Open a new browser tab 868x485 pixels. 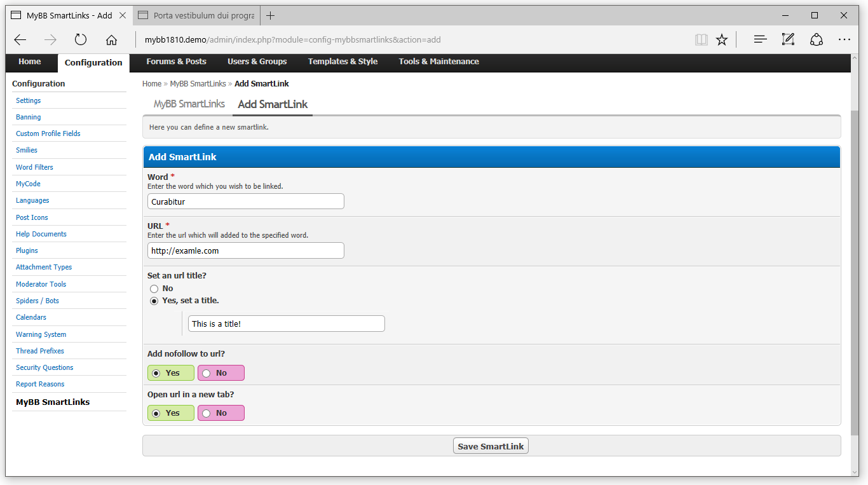click(x=271, y=15)
